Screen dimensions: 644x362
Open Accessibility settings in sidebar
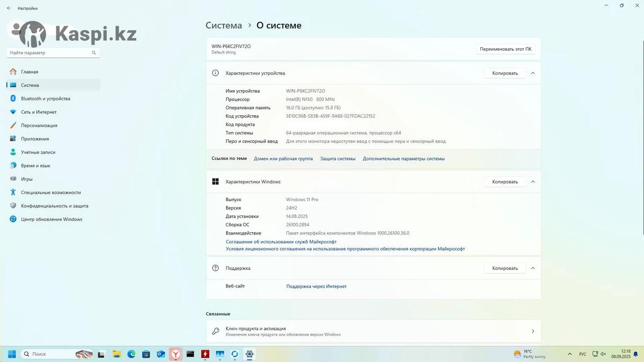50,193
